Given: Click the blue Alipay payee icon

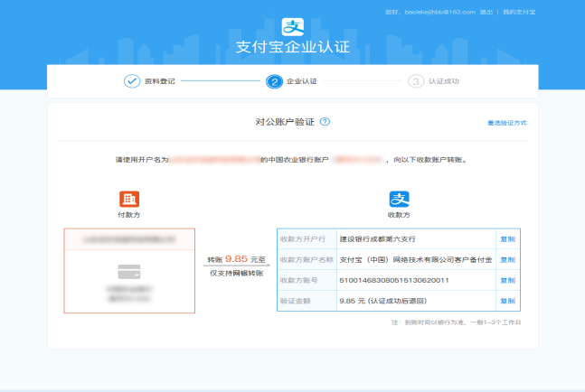Looking at the screenshot, I should (x=400, y=199).
